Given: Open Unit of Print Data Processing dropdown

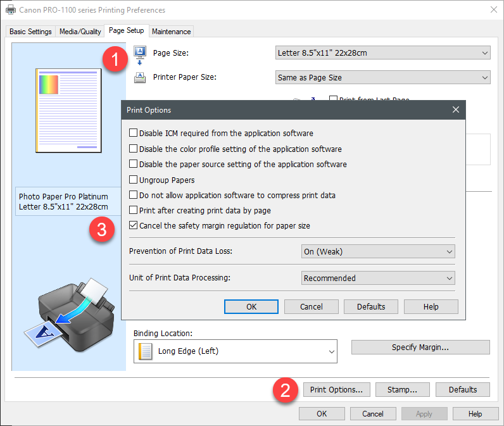Looking at the screenshot, I should coord(378,278).
